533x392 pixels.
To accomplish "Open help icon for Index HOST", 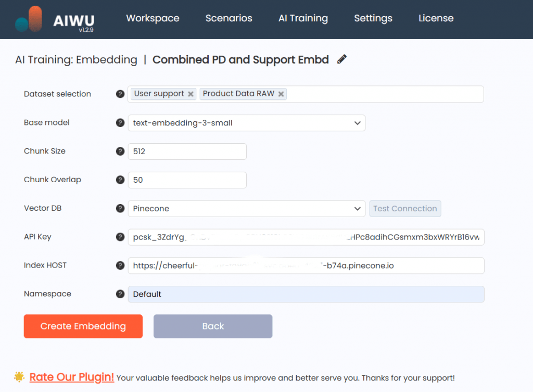I will pos(120,265).
